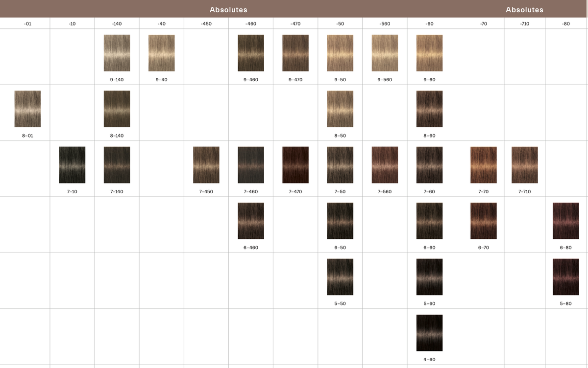This screenshot has width=588, height=368.
Task: Choose the 7-10 dark shade swatch
Action: [x=72, y=165]
